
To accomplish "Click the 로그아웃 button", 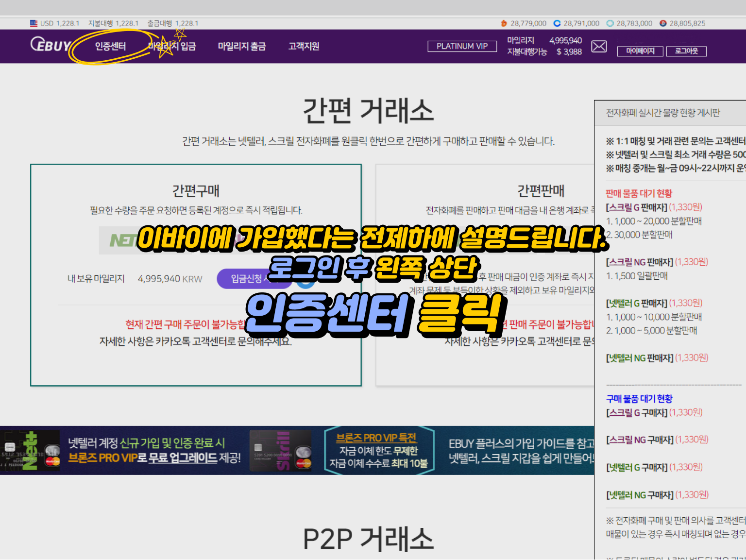I will (x=687, y=51).
